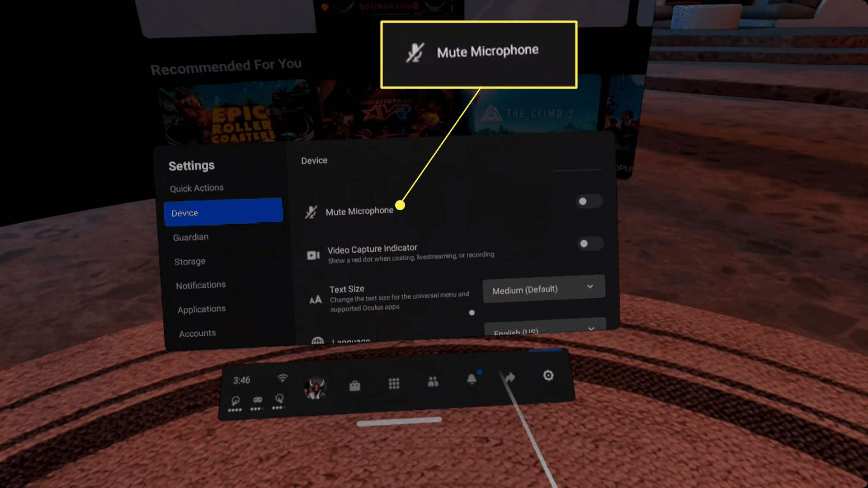Click the Applications settings option
868x488 pixels.
(201, 309)
